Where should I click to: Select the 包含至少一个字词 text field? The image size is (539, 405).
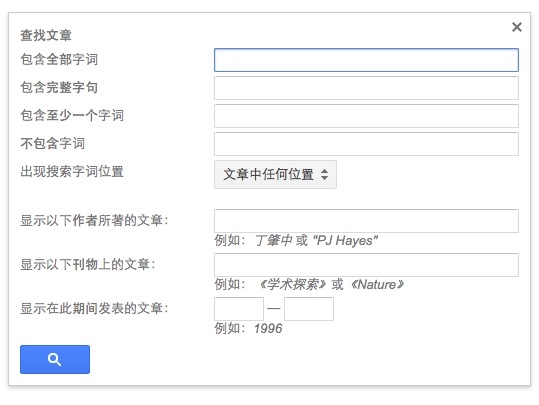[366, 116]
